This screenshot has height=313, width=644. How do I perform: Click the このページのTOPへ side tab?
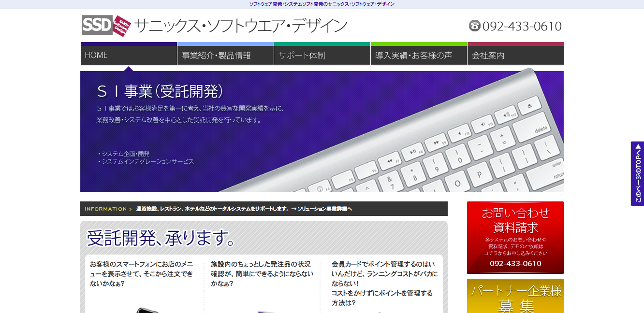click(637, 173)
